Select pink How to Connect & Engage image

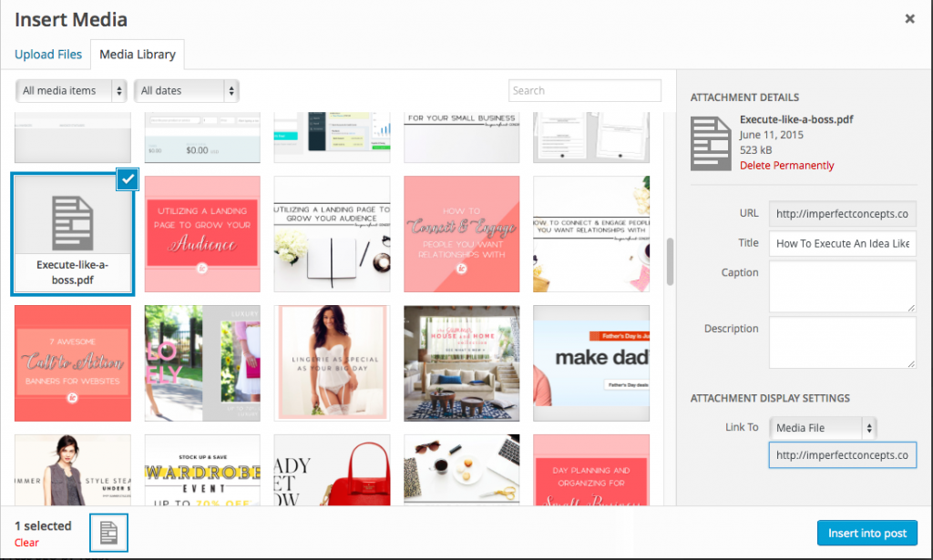[x=462, y=234]
